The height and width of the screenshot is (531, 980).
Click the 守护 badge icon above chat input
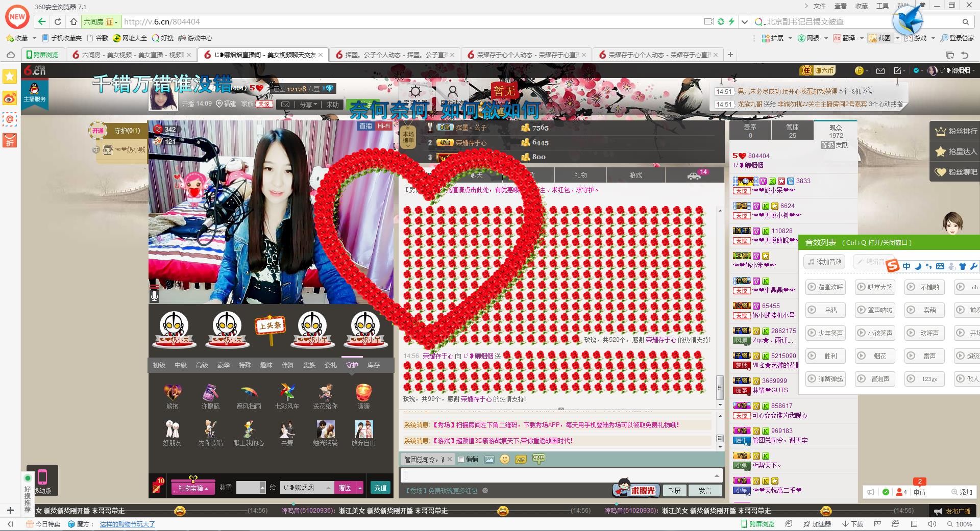coord(538,459)
